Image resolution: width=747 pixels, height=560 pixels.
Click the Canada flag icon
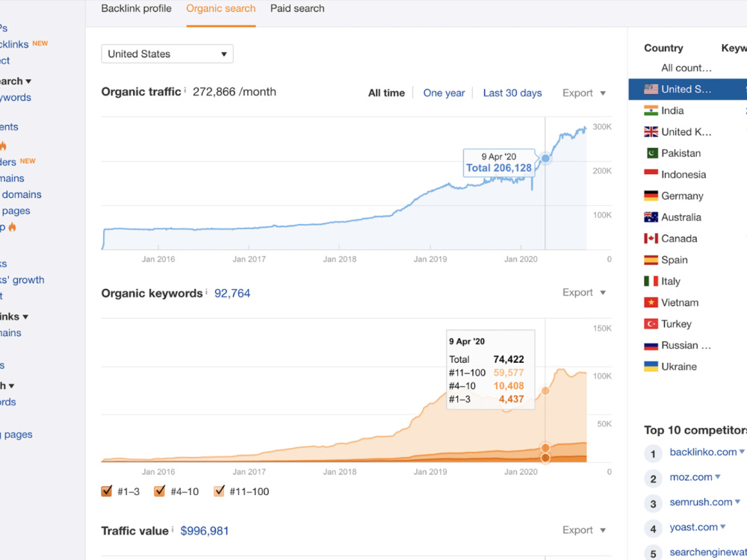(651, 238)
